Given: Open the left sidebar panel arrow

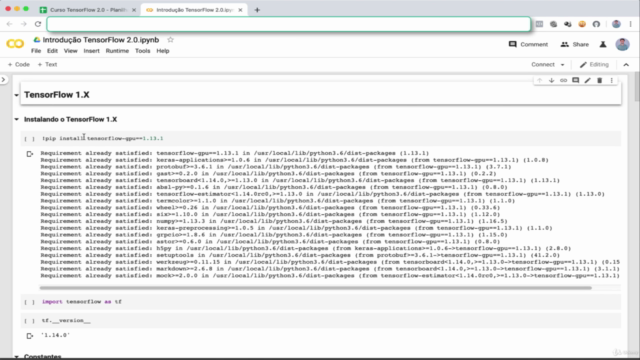Looking at the screenshot, I should tap(4, 80).
